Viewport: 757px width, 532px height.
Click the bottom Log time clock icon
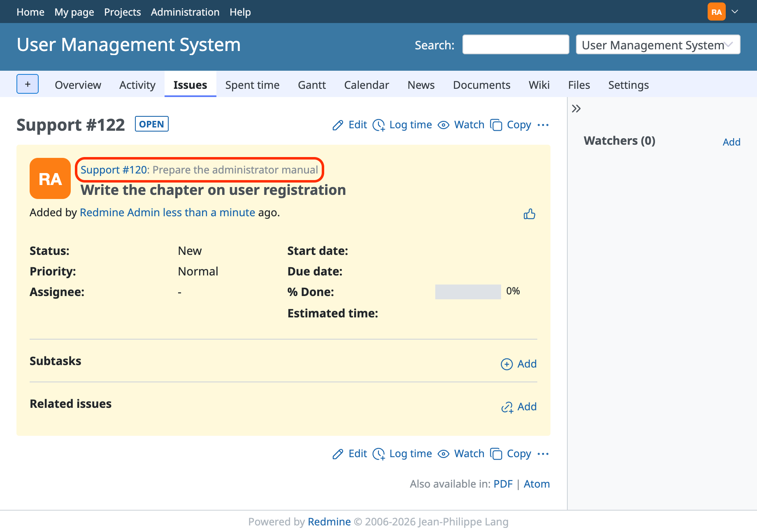[379, 454]
